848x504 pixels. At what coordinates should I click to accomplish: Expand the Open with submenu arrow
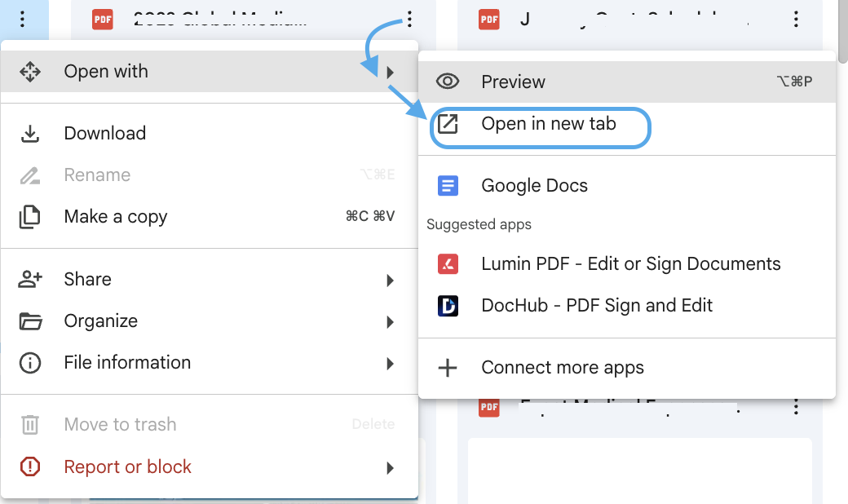click(390, 72)
